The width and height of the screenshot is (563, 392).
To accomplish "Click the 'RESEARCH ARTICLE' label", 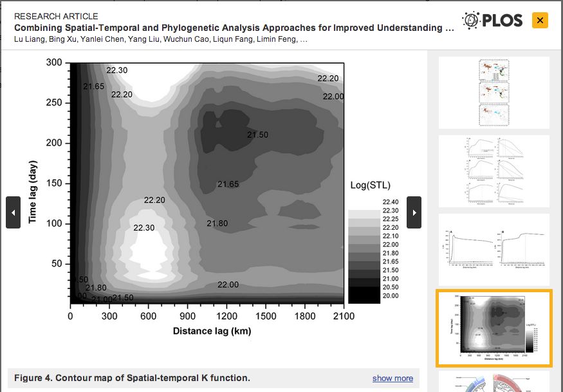I will 56,16.
